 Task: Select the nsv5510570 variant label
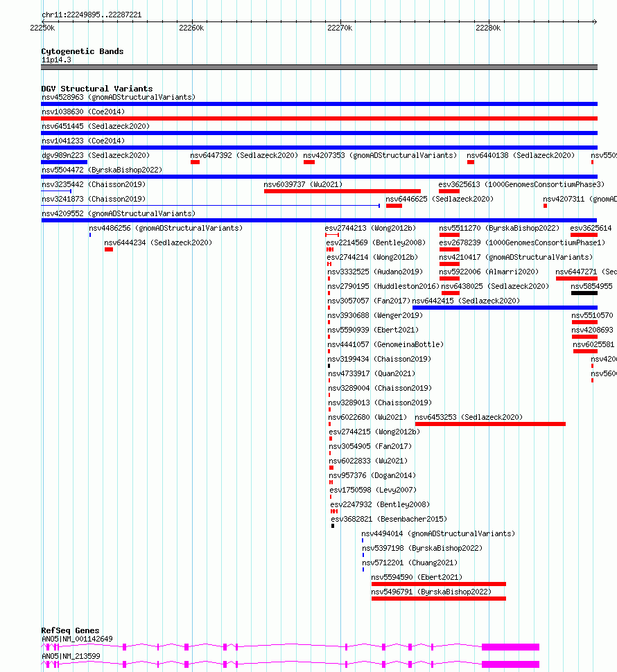[592, 316]
